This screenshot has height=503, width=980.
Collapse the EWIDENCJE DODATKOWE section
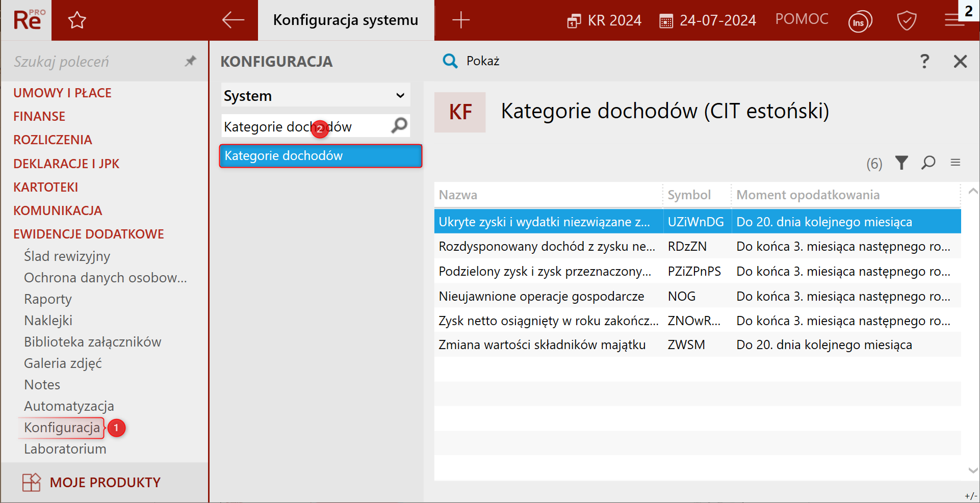[x=89, y=234]
